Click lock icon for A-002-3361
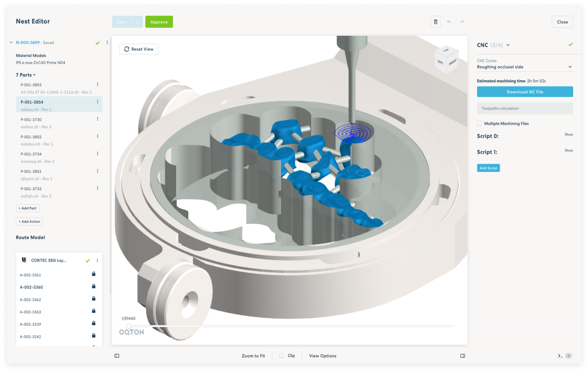Viewport: 588px width, 372px height. [x=94, y=274]
